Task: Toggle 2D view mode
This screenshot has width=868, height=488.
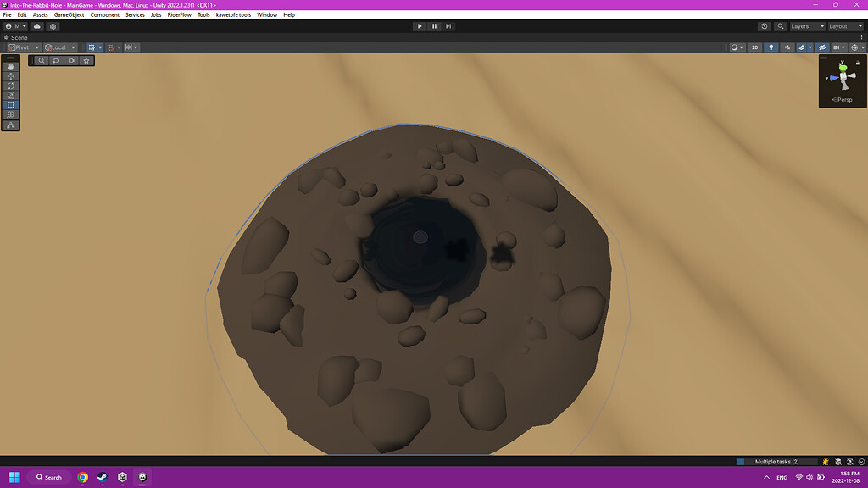Action: [754, 47]
